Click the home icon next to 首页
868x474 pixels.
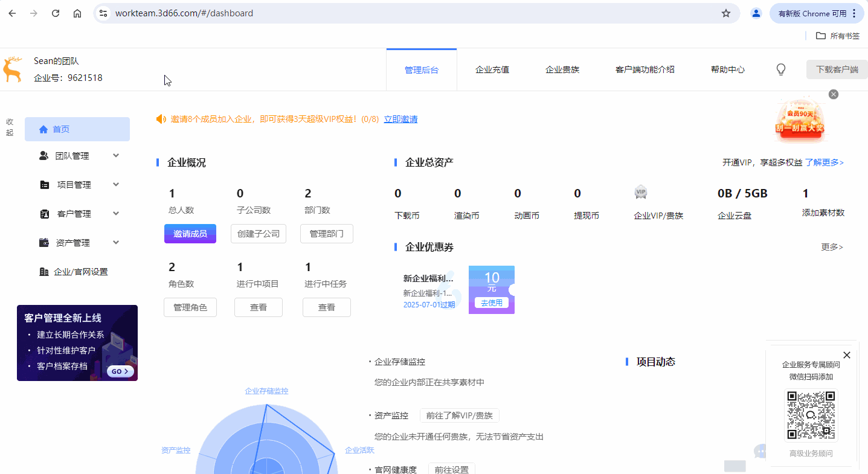[x=43, y=129]
